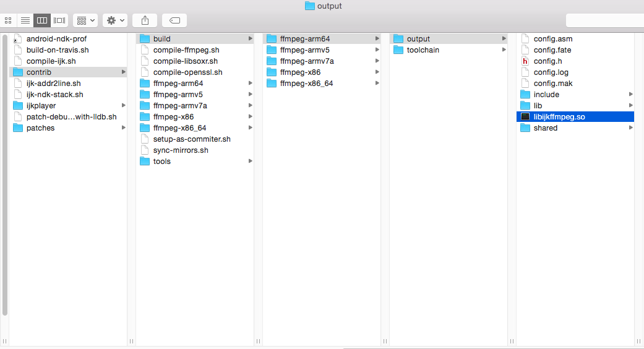Image resolution: width=644 pixels, height=349 pixels.
Task: Open the gear action menu
Action: click(x=115, y=20)
